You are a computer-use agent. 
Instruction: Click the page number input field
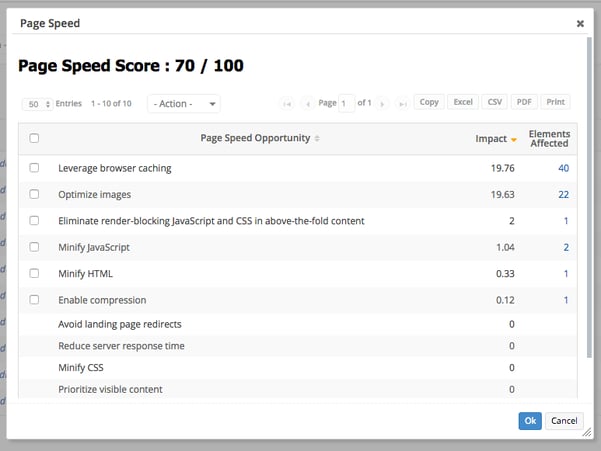[x=346, y=103]
